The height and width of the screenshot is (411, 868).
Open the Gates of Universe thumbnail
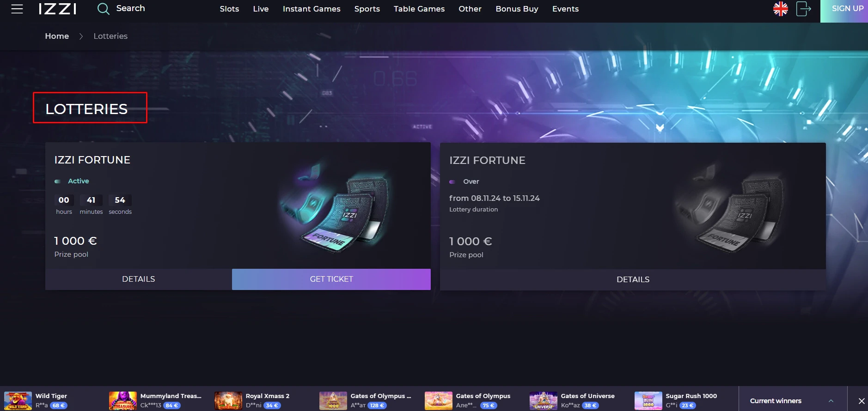click(544, 401)
